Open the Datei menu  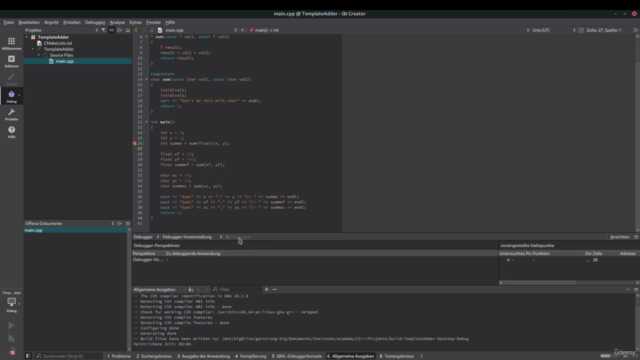(9, 22)
